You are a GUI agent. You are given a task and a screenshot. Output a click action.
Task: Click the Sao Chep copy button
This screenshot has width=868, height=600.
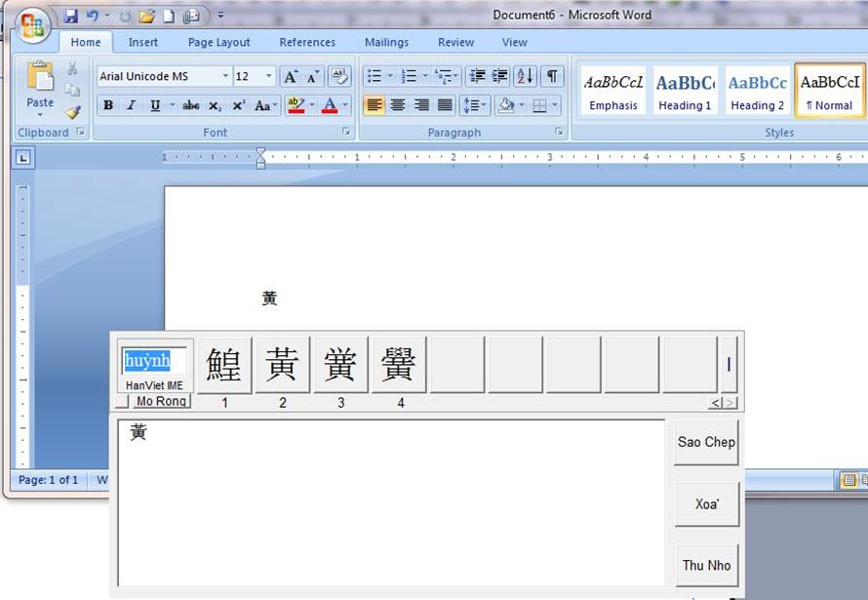click(706, 442)
